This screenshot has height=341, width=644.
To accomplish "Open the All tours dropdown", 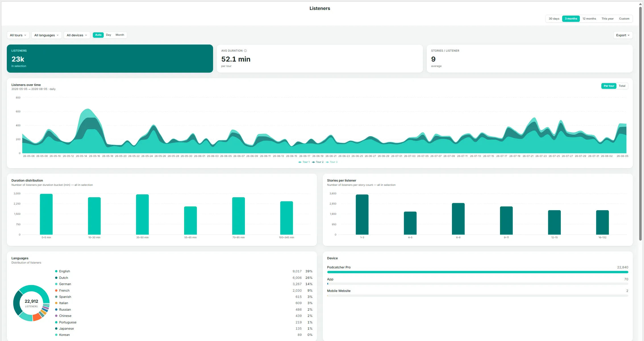I will click(x=18, y=35).
